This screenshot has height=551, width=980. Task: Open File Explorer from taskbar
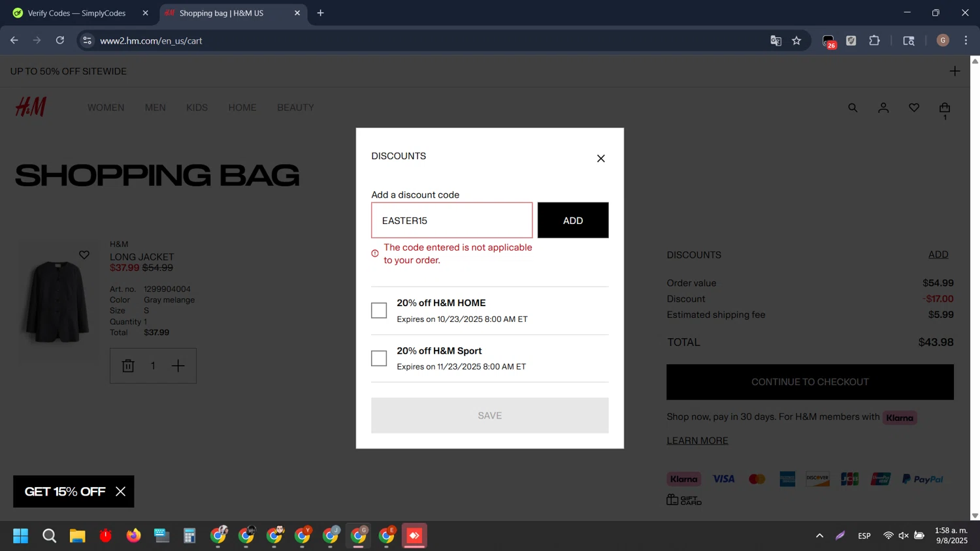[x=78, y=536]
